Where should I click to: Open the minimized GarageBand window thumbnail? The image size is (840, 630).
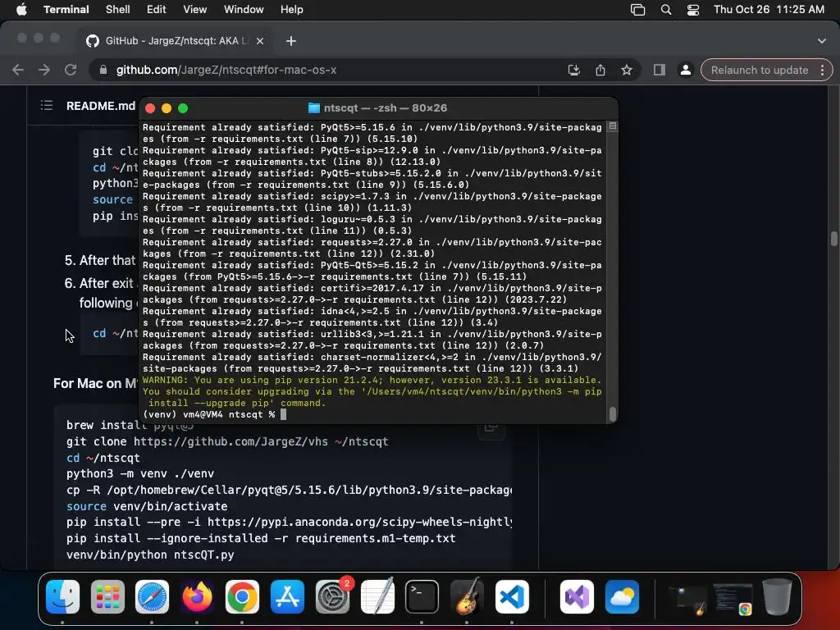pos(688,600)
